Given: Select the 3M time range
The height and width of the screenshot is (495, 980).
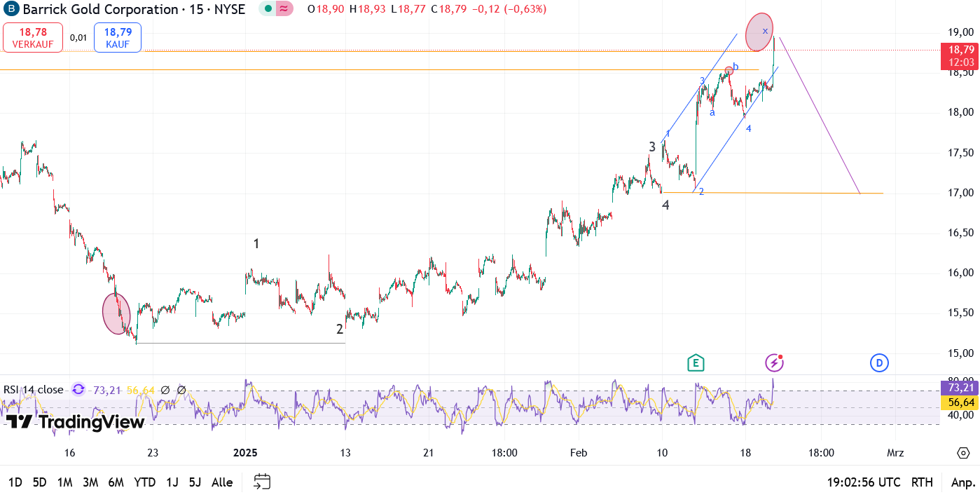Looking at the screenshot, I should pos(90,482).
